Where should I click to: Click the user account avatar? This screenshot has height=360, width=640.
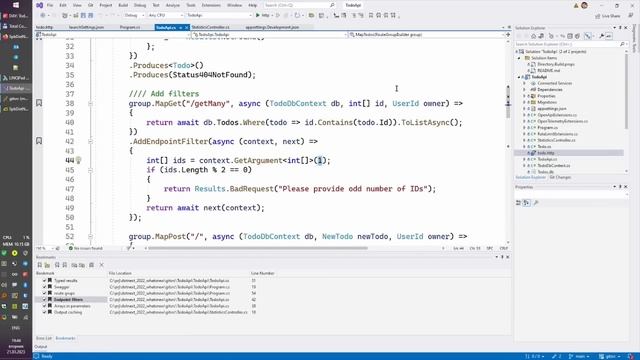tap(584, 5)
